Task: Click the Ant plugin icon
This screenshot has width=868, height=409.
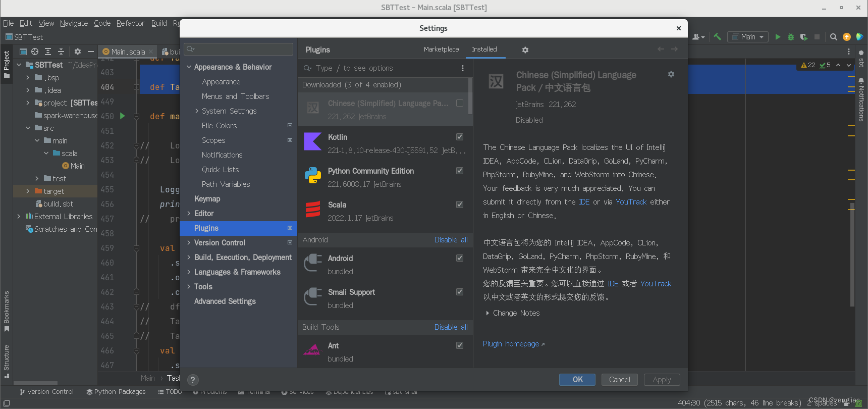Action: coord(312,350)
